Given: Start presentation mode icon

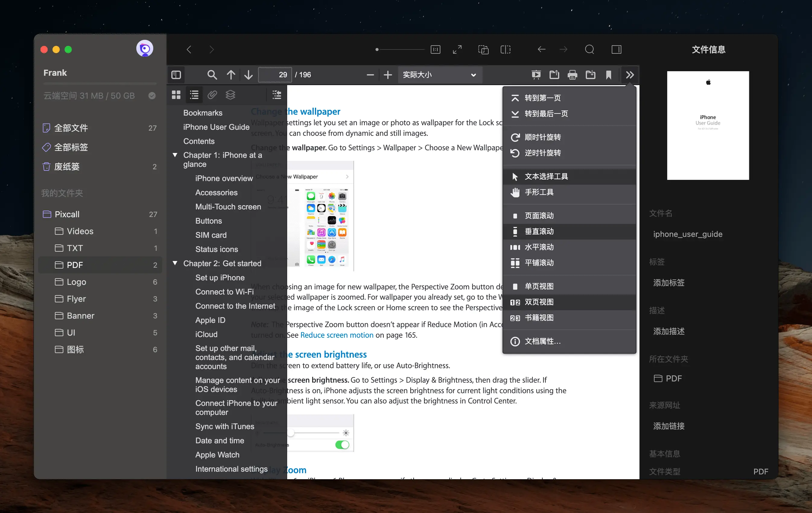Looking at the screenshot, I should click(536, 75).
